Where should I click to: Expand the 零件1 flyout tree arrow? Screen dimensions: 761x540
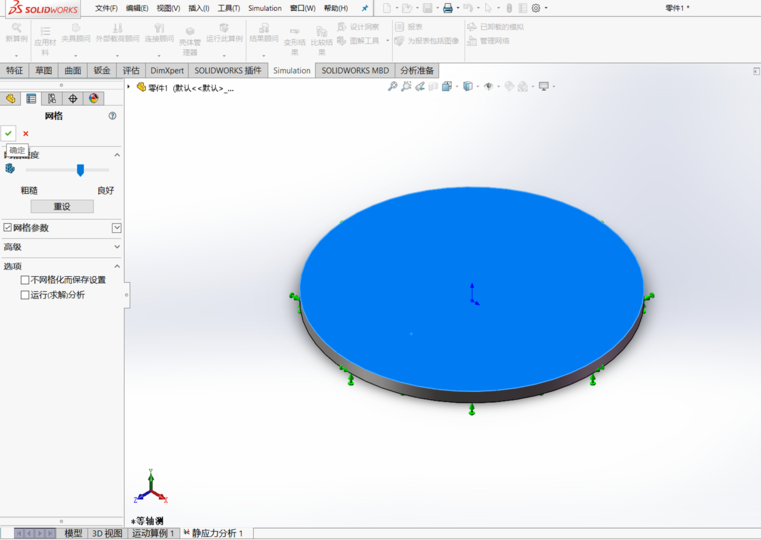tap(129, 87)
